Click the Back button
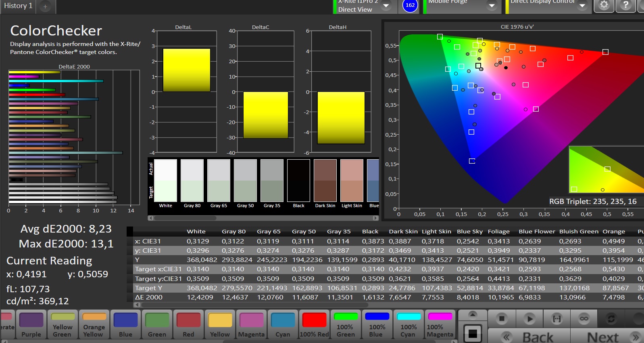 [529, 337]
